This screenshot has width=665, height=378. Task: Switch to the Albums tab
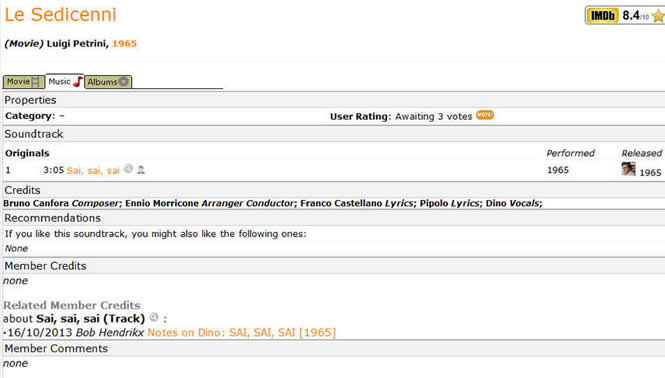[108, 82]
